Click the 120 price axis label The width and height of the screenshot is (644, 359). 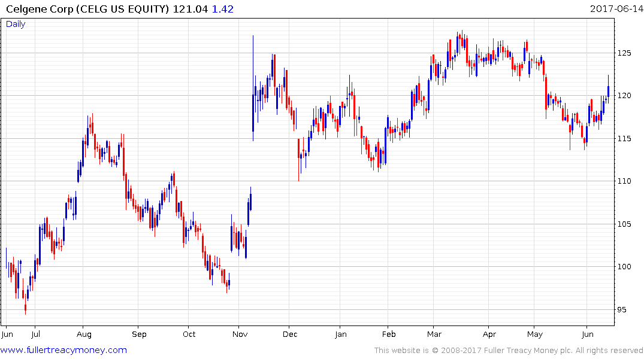625,96
